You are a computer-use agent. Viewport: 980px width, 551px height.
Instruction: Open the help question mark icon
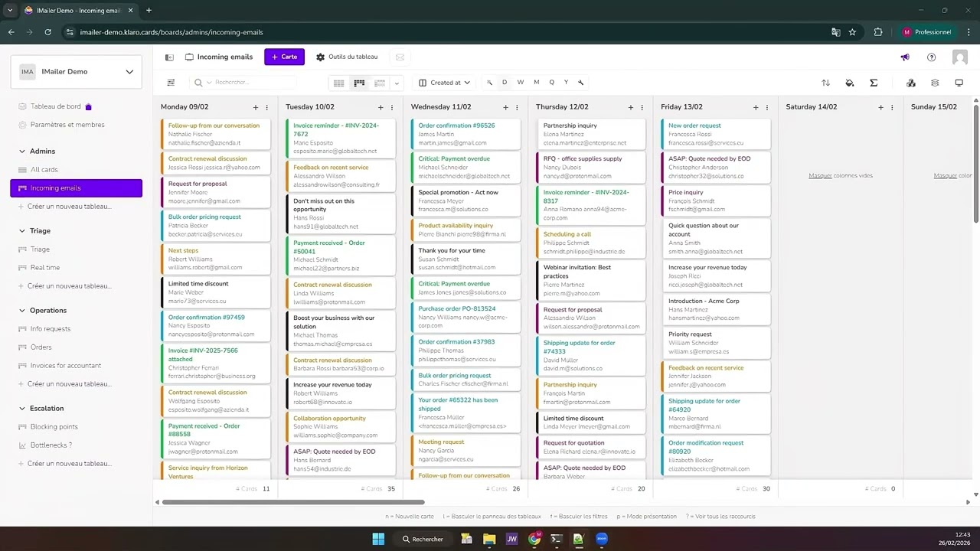[932, 57]
